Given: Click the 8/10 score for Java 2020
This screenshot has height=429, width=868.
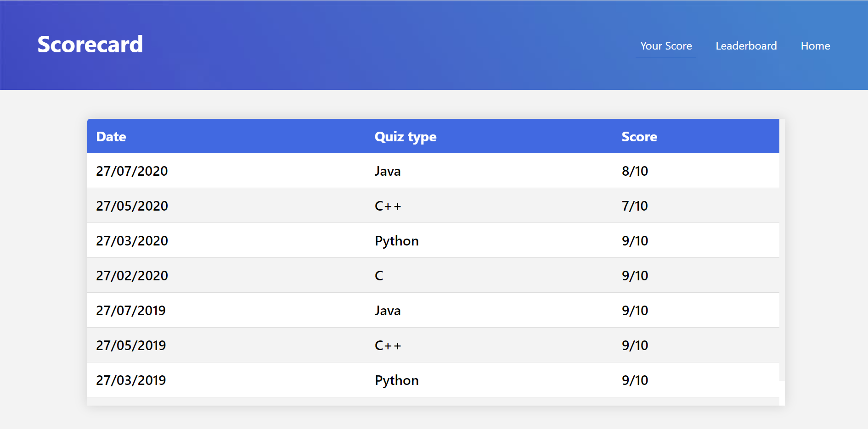Looking at the screenshot, I should point(635,171).
